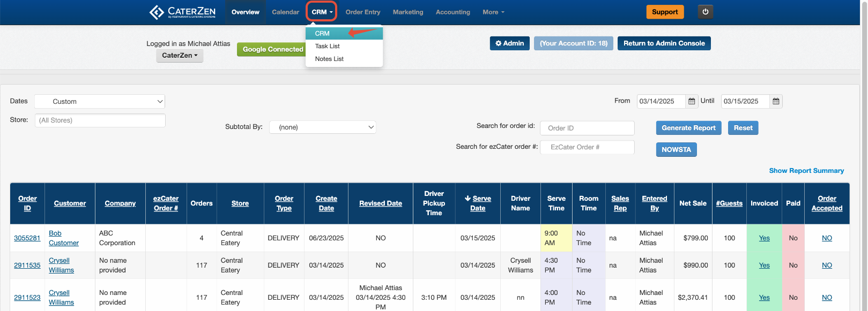Sort by Revised Date header
This screenshot has width=868, height=311.
coord(381,203)
